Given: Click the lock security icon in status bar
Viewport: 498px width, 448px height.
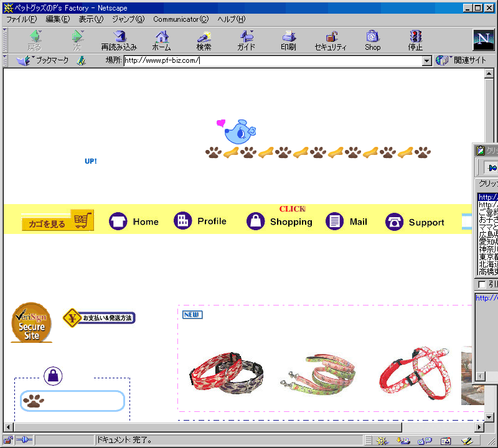Looking at the screenshot, I should coord(8,440).
